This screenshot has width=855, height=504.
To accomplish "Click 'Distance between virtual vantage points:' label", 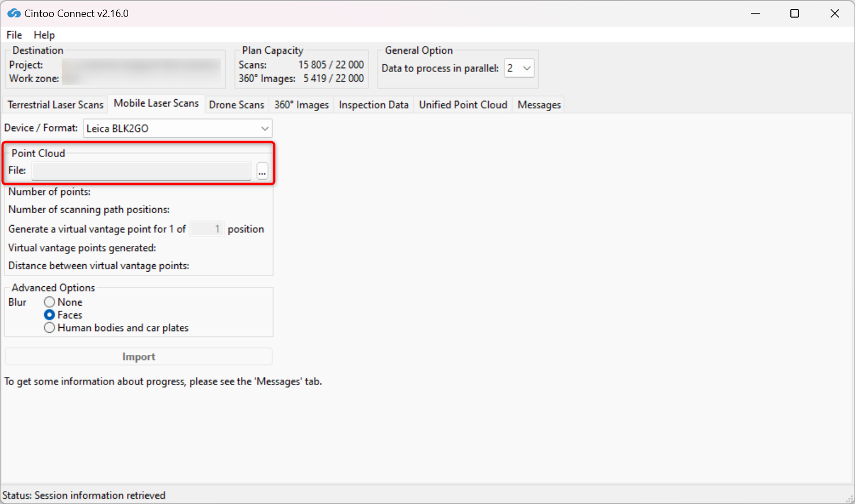I will click(x=99, y=265).
